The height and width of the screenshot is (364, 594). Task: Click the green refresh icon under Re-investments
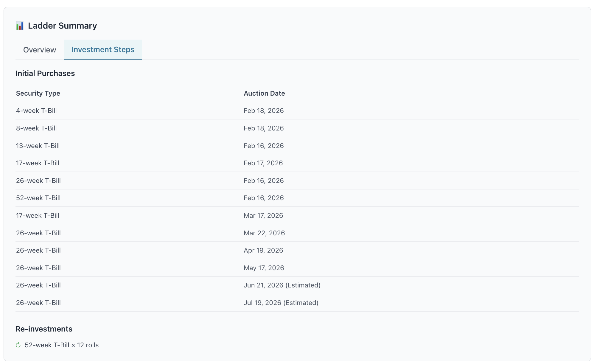tap(18, 345)
